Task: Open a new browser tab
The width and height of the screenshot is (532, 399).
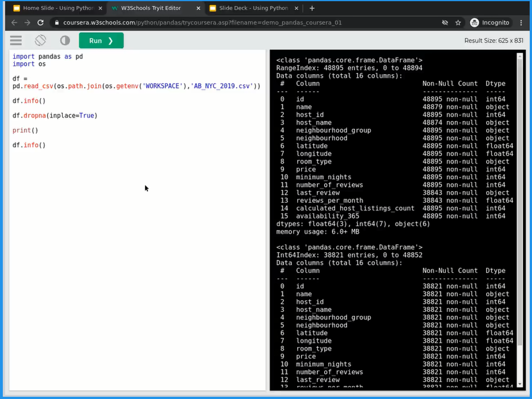Action: (312, 8)
